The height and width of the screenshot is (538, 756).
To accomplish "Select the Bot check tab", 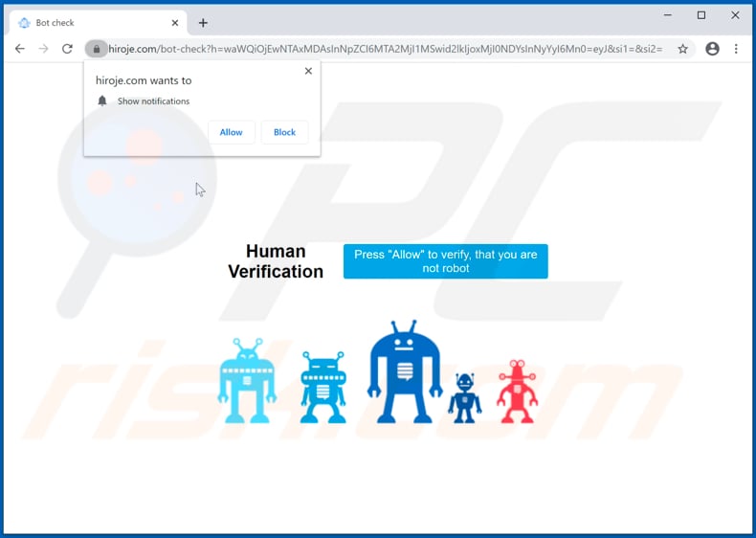I will [98, 23].
